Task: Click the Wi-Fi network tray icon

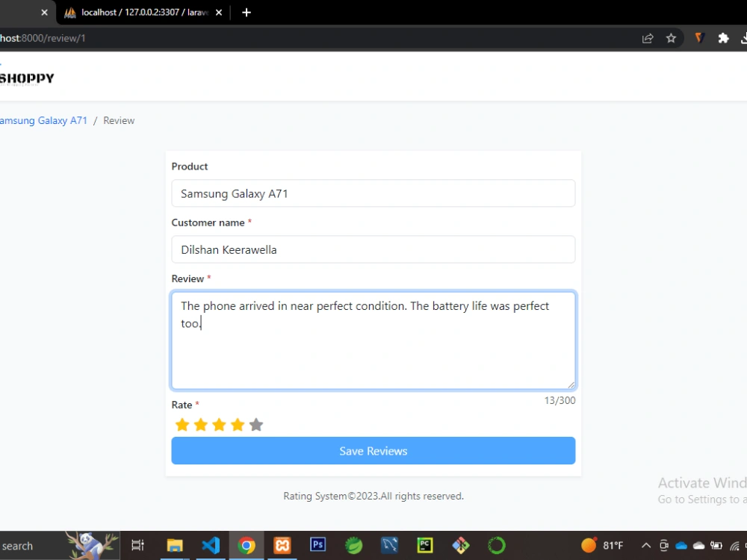Action: (x=734, y=547)
